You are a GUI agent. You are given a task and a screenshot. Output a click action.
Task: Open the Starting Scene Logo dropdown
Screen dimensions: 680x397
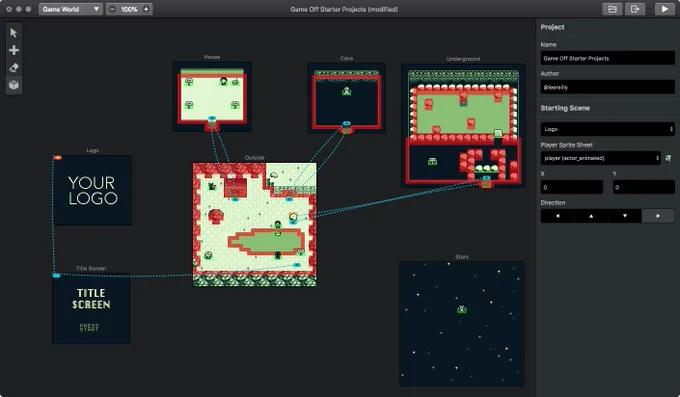608,129
